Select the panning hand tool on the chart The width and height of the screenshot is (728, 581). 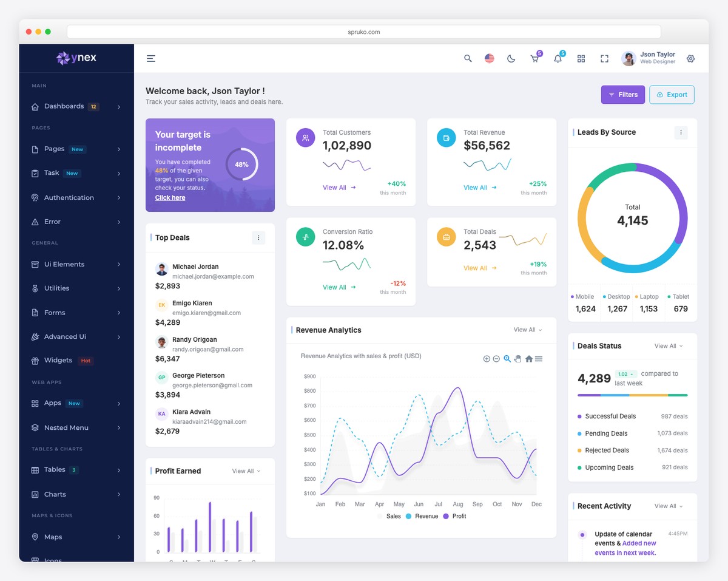(x=517, y=359)
